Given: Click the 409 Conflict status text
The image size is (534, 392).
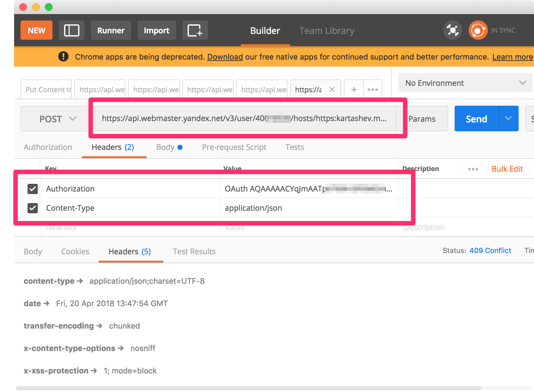Looking at the screenshot, I should click(490, 250).
